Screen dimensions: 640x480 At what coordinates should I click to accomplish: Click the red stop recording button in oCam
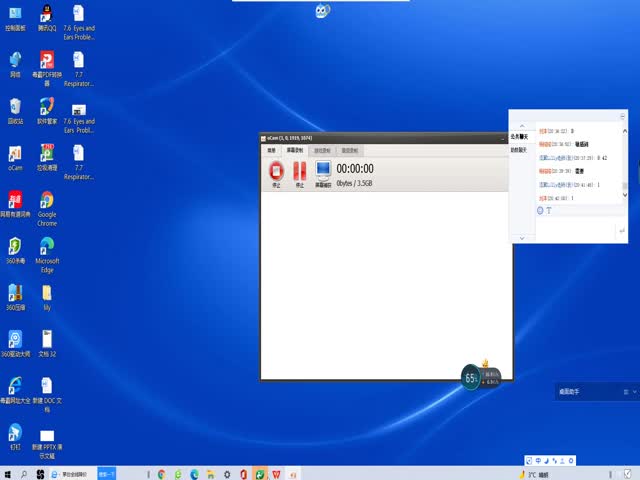pos(276,172)
